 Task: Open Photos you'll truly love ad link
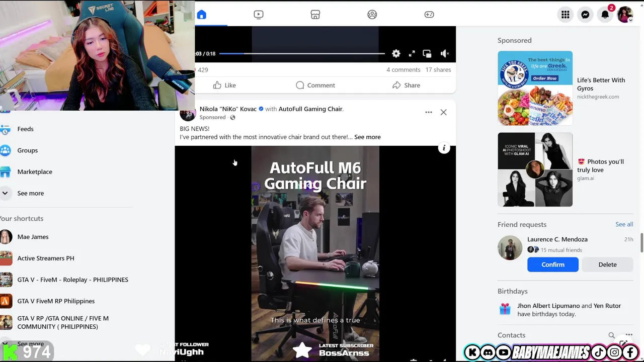click(600, 165)
